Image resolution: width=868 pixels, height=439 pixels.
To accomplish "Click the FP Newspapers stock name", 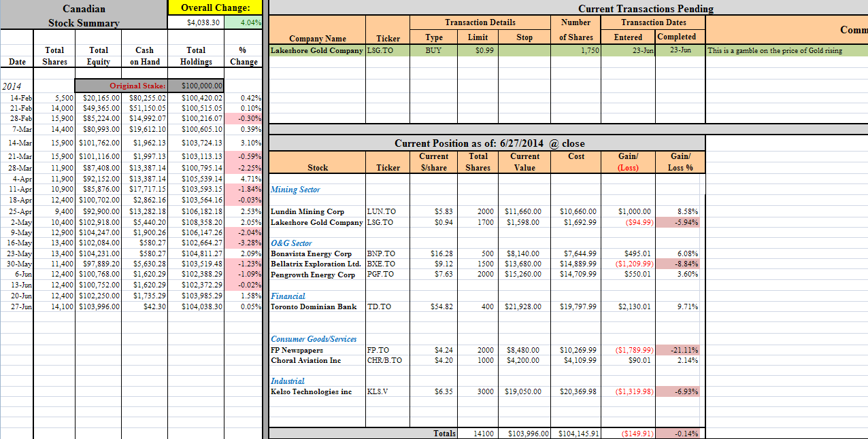I will coord(297,350).
